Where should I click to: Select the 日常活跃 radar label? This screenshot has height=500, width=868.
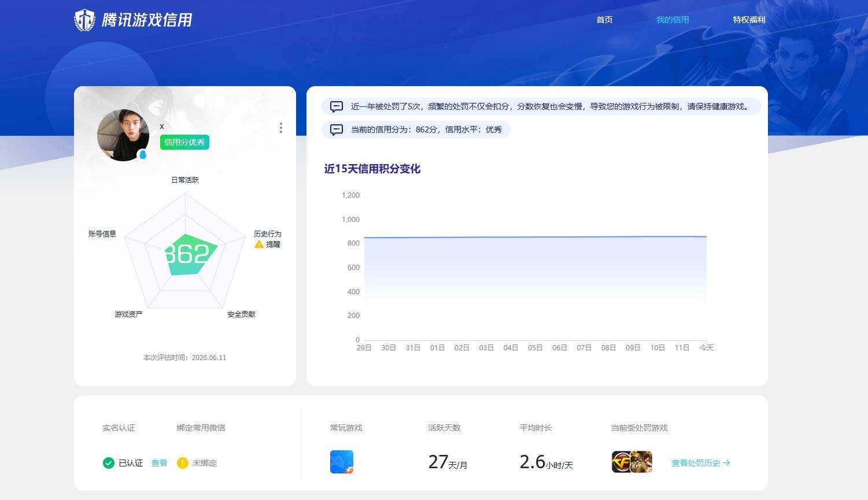click(185, 180)
